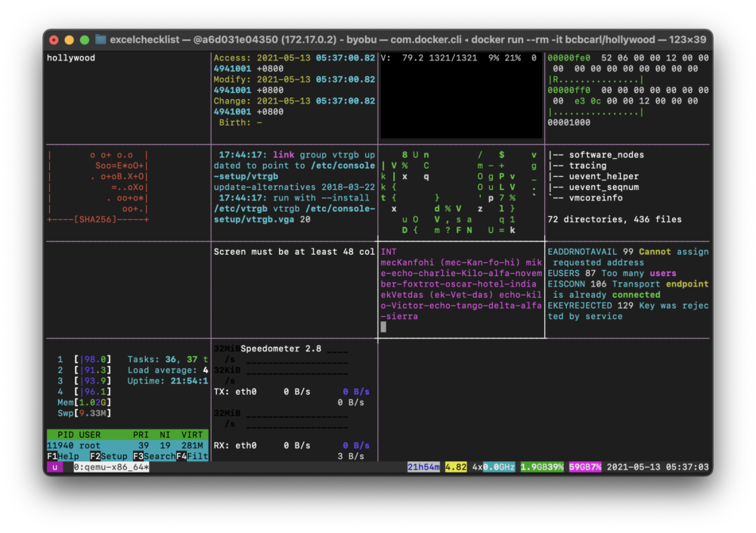Click the 'uevent_seqnum' tree entry
This screenshot has height=533, width=756.
pyautogui.click(x=603, y=187)
